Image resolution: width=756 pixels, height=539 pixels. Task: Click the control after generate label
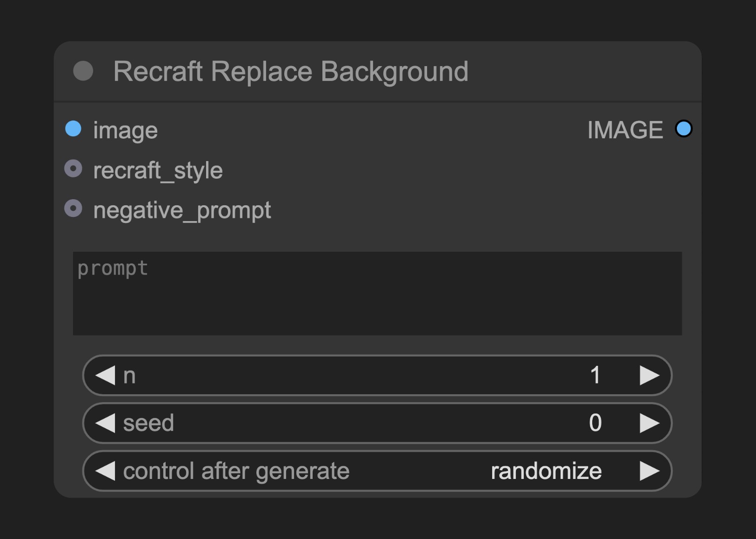[236, 471]
